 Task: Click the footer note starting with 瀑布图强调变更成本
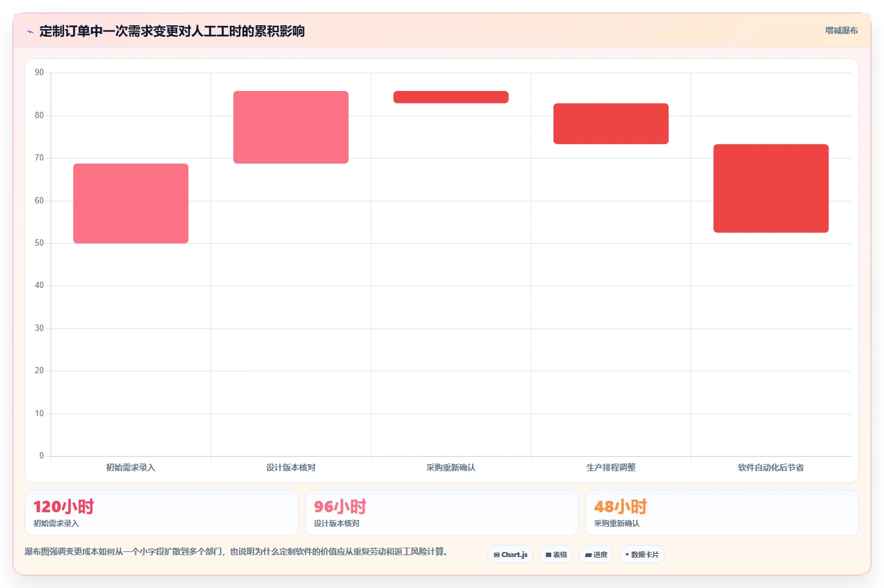click(x=236, y=551)
